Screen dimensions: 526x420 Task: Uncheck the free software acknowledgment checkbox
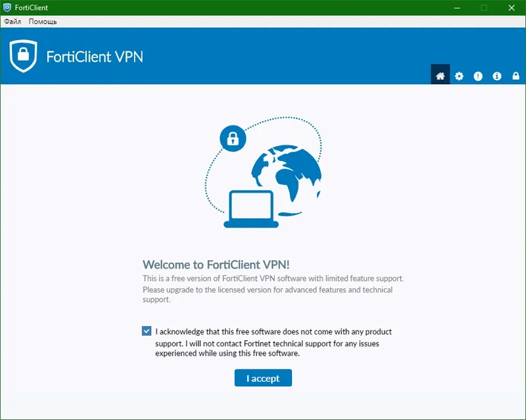146,331
